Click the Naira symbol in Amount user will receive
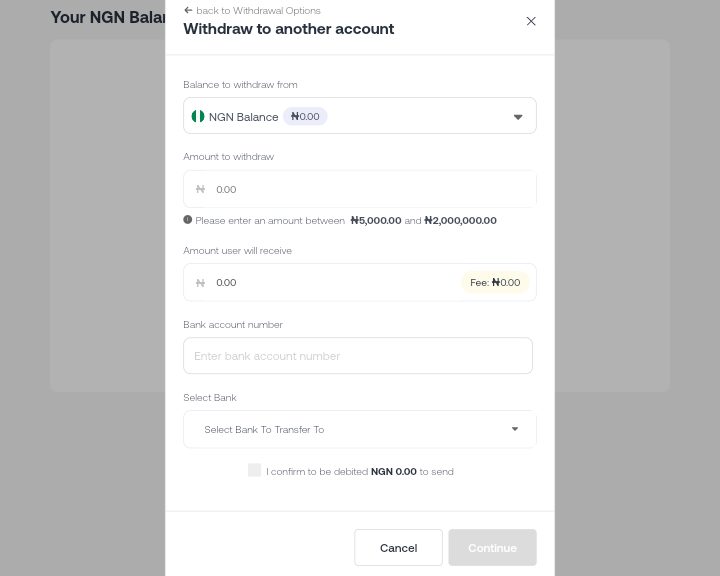This screenshot has height=576, width=720. pyautogui.click(x=200, y=283)
